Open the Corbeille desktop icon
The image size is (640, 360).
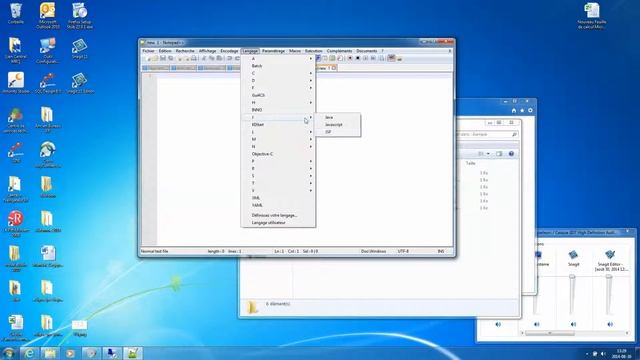point(16,13)
